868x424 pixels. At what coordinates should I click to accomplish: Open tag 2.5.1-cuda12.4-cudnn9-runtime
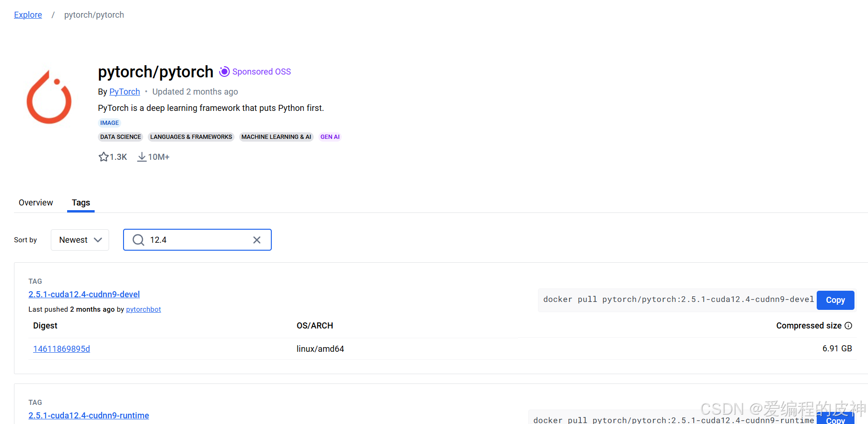point(89,416)
